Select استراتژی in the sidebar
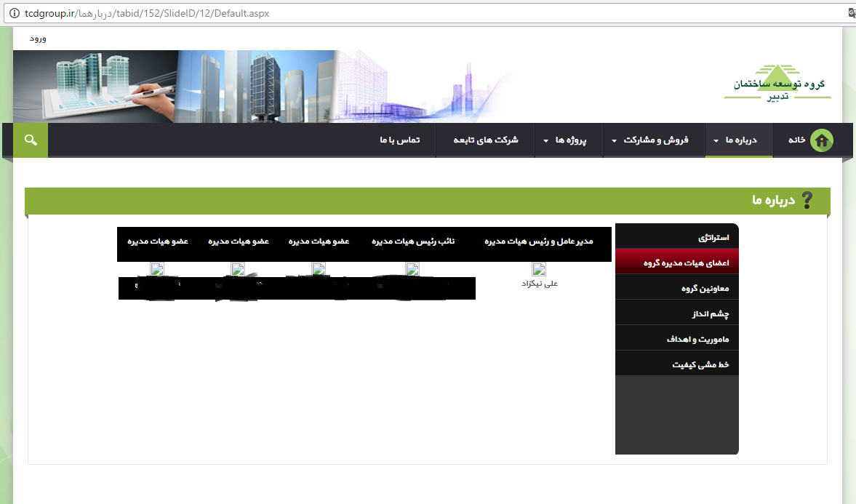Image resolution: width=856 pixels, height=504 pixels. click(713, 238)
